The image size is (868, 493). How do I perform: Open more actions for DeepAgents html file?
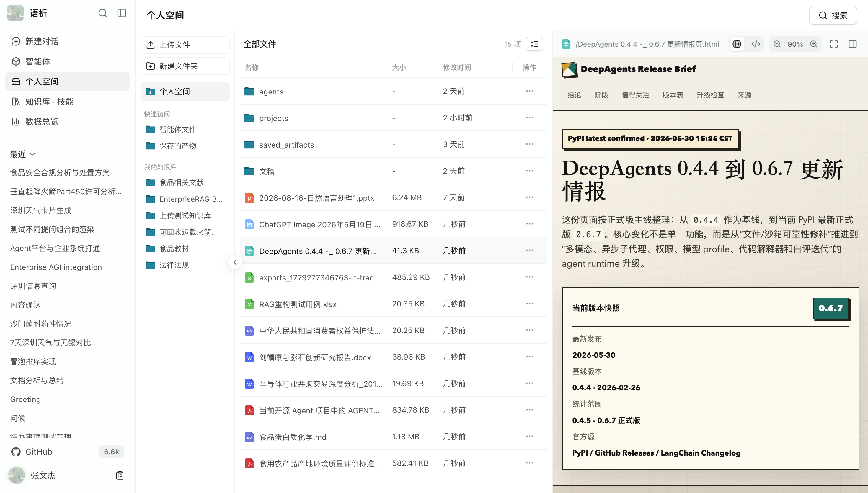pyautogui.click(x=529, y=251)
